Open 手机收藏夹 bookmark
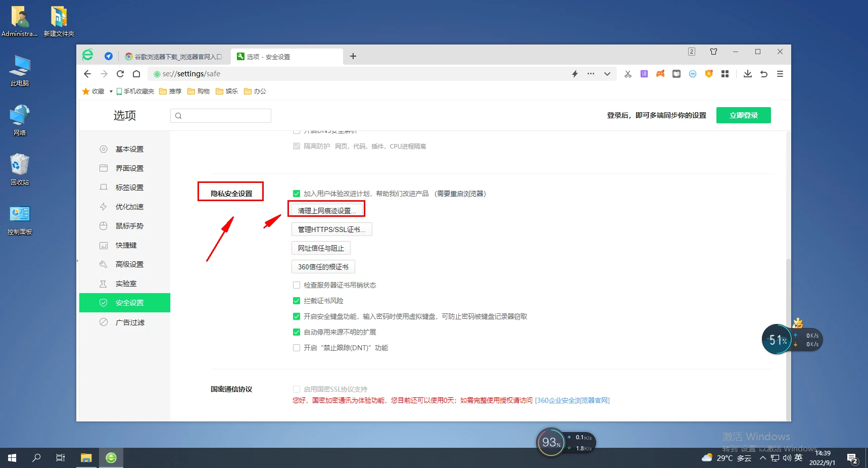 click(135, 91)
